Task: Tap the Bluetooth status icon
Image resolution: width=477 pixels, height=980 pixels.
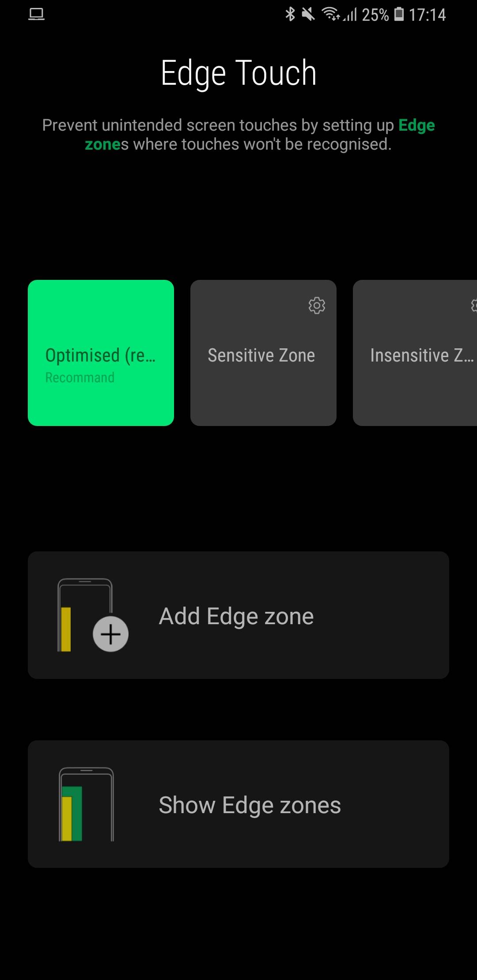Action: coord(290,15)
